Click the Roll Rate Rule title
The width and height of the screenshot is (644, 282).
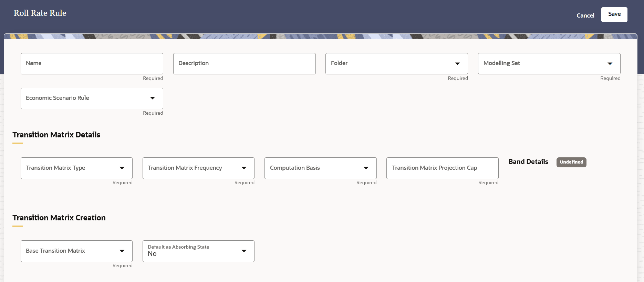tap(40, 13)
